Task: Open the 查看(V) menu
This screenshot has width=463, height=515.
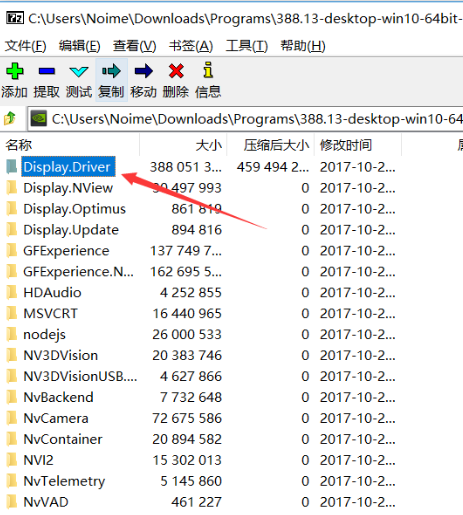Action: [x=134, y=46]
